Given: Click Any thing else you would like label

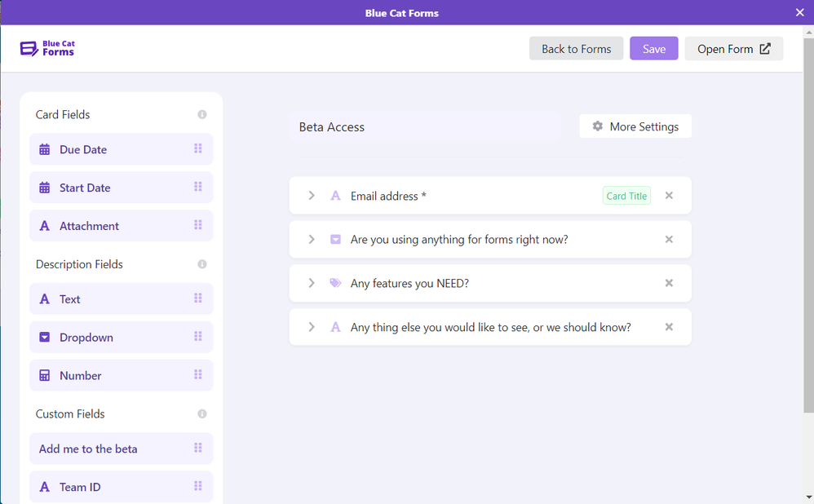Looking at the screenshot, I should [490, 328].
